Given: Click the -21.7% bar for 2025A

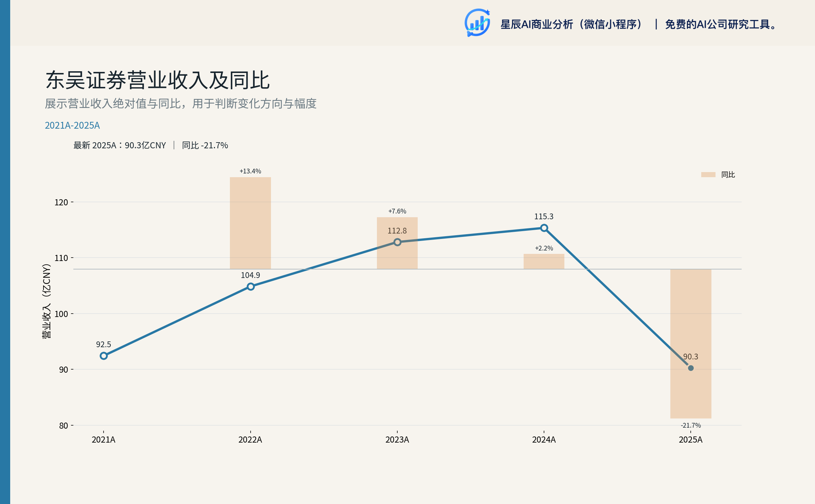Looking at the screenshot, I should 691,343.
